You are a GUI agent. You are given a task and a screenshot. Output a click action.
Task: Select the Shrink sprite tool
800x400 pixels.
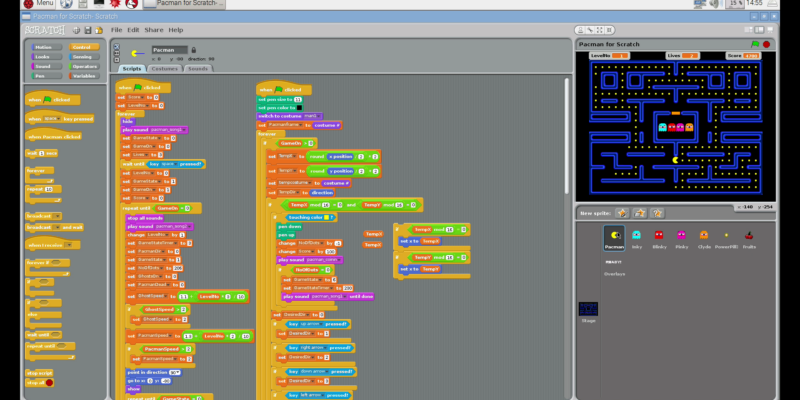tap(609, 30)
